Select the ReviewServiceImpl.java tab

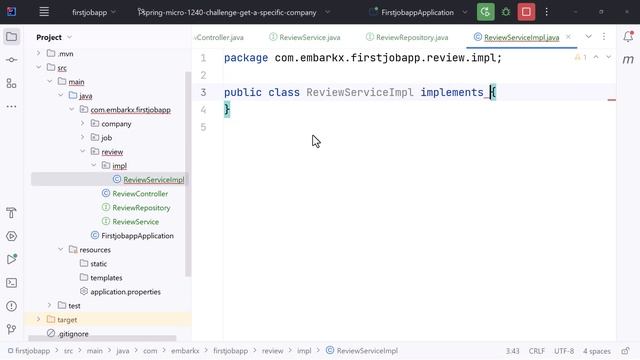pyautogui.click(x=522, y=38)
